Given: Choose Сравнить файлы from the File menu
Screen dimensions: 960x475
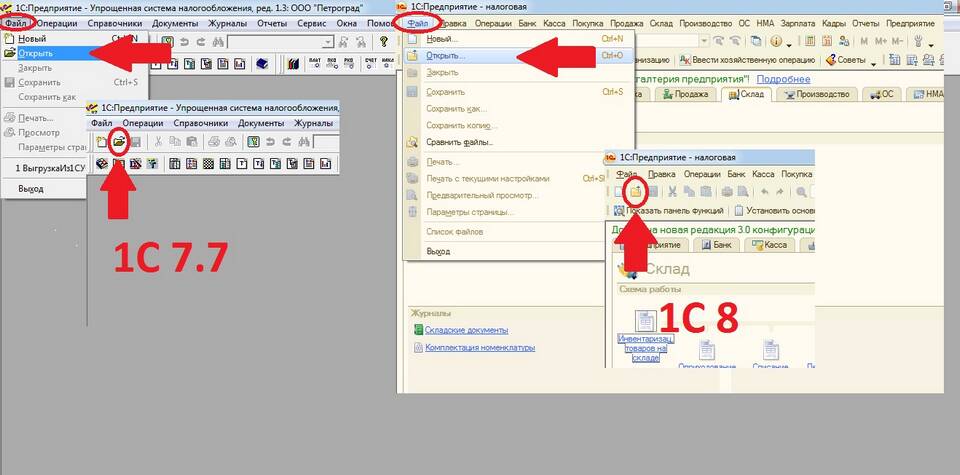Looking at the screenshot, I should (x=459, y=142).
